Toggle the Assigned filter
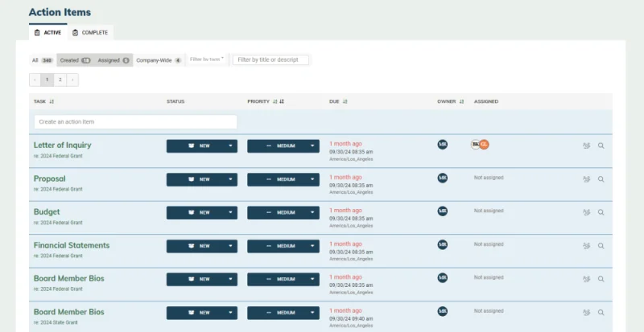Viewport: 644px width, 332px height. [114, 60]
